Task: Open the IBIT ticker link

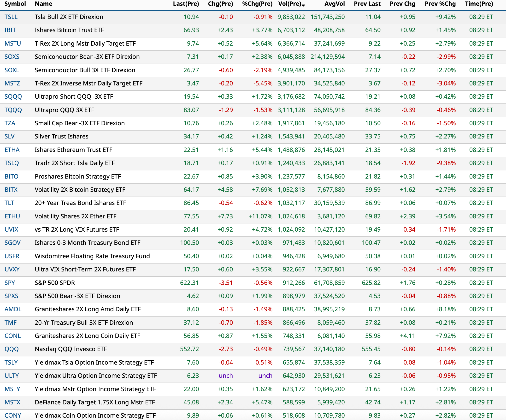Action: (10, 30)
